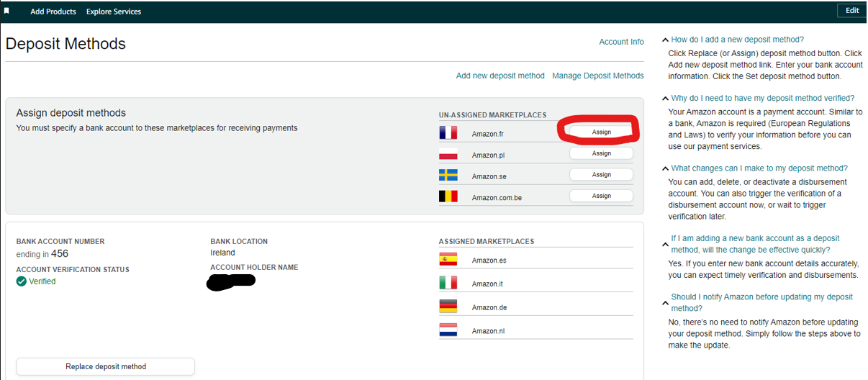Assign deposit method for Amazon.com.be
Viewport: 868px width, 380px height.
tap(601, 196)
